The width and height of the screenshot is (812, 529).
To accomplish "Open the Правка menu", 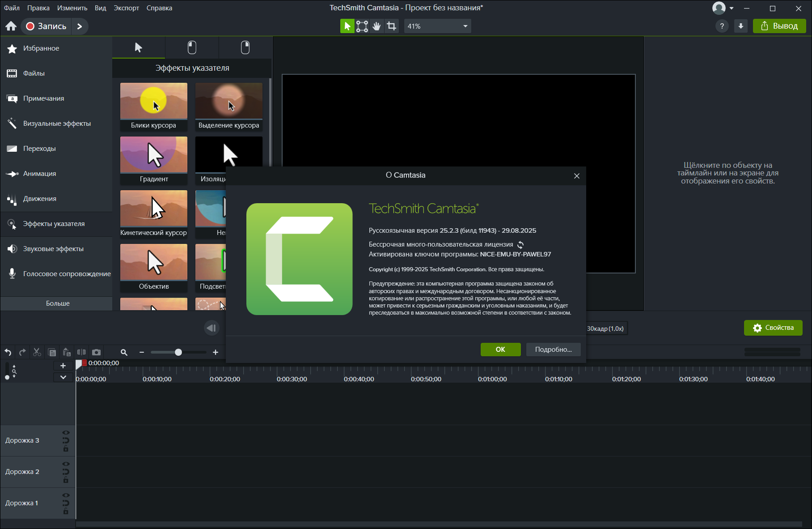I will [38, 8].
